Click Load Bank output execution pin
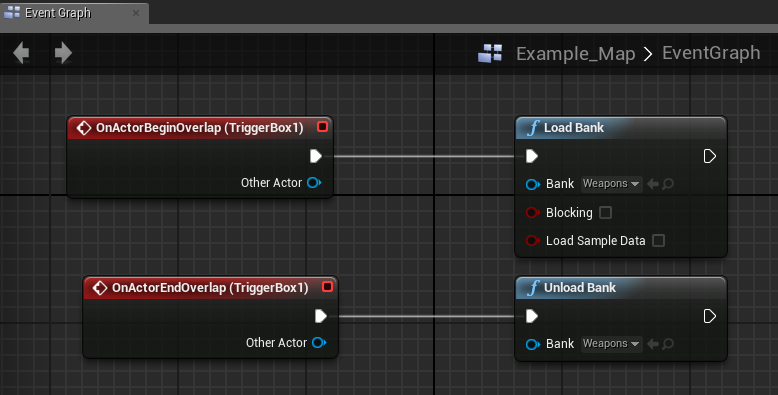The image size is (778, 395). tap(710, 156)
